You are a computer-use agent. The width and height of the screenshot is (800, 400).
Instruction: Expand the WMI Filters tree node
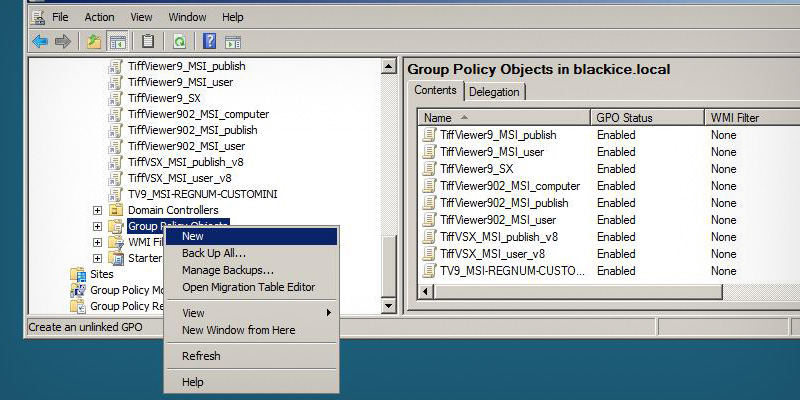click(97, 242)
